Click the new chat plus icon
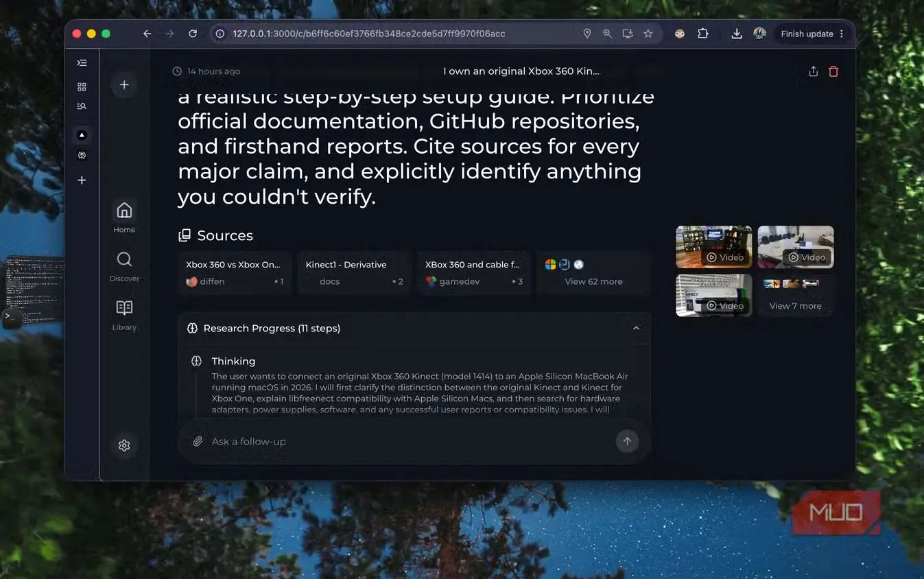The width and height of the screenshot is (924, 579). [x=124, y=85]
